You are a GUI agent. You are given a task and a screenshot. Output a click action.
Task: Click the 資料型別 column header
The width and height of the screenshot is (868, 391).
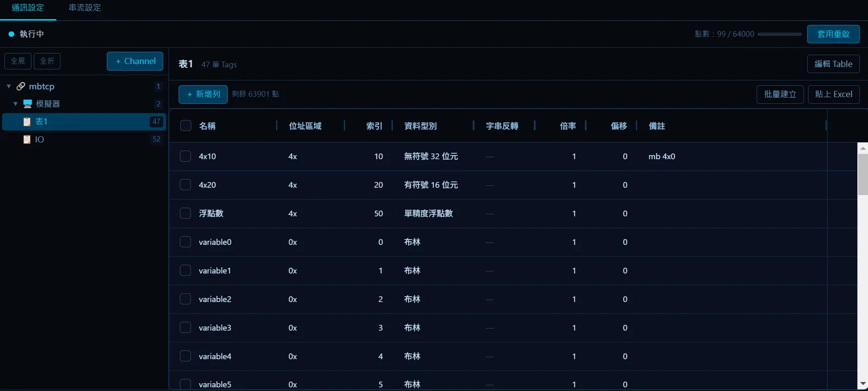pos(420,126)
